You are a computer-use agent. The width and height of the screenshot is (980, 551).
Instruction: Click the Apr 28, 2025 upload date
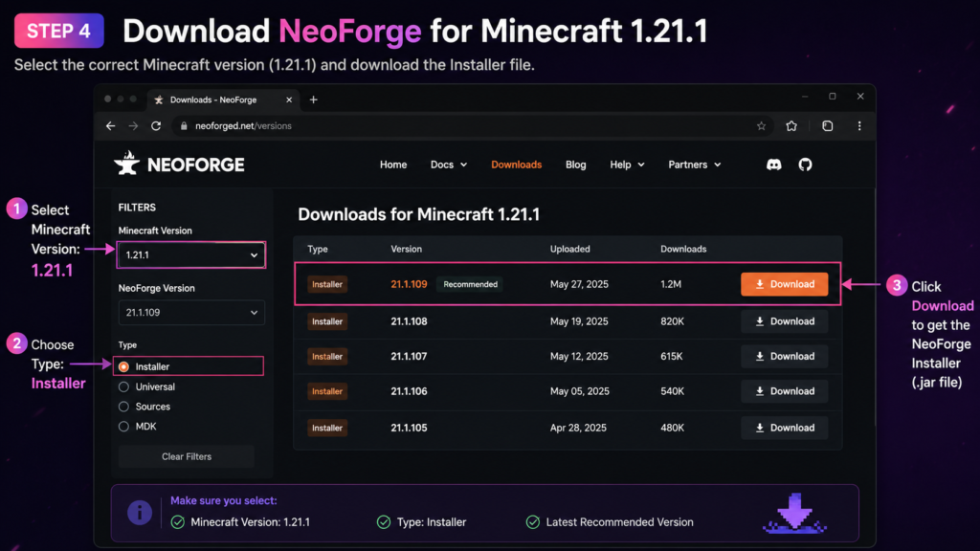point(578,428)
